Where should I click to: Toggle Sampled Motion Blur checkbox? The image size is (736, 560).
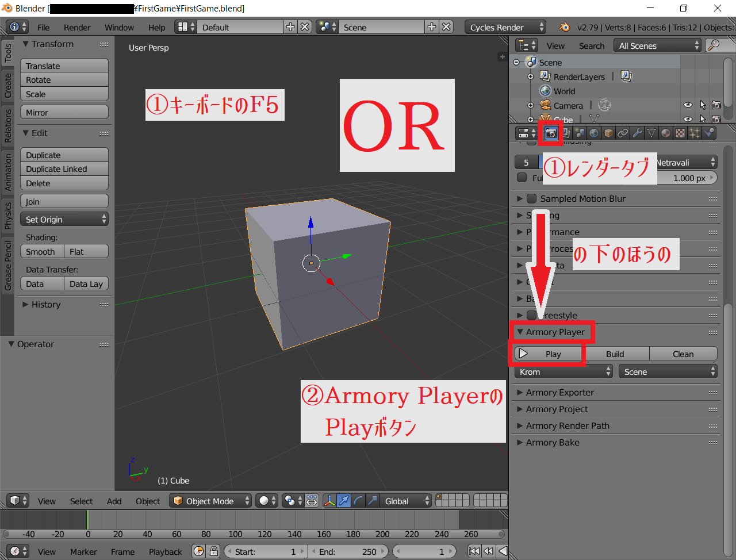tap(531, 198)
